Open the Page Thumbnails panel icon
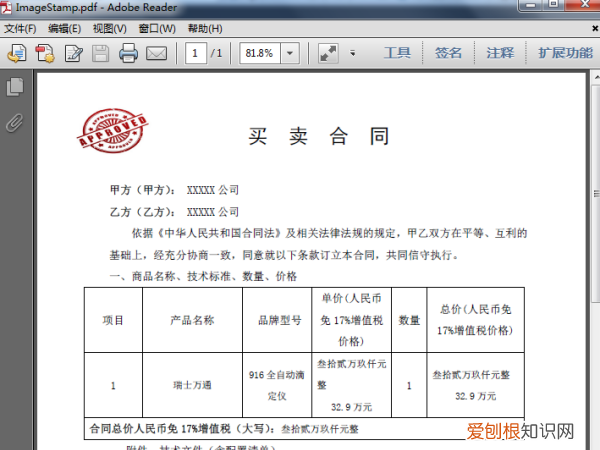This screenshot has width=600, height=450. (x=15, y=87)
